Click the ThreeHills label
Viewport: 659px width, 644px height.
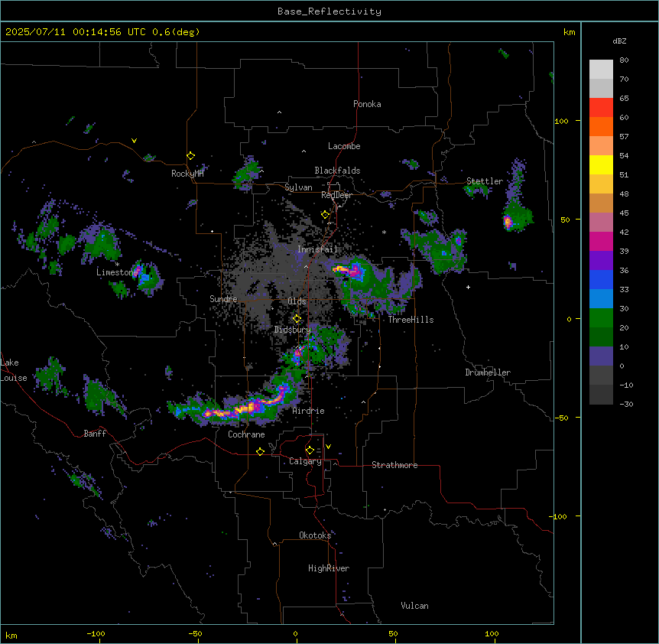[x=411, y=320]
